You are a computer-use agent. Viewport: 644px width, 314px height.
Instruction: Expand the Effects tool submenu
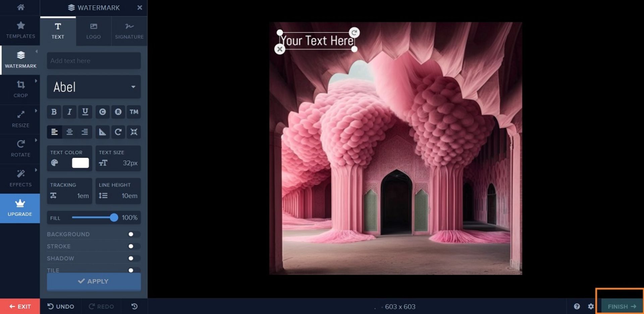click(x=20, y=178)
